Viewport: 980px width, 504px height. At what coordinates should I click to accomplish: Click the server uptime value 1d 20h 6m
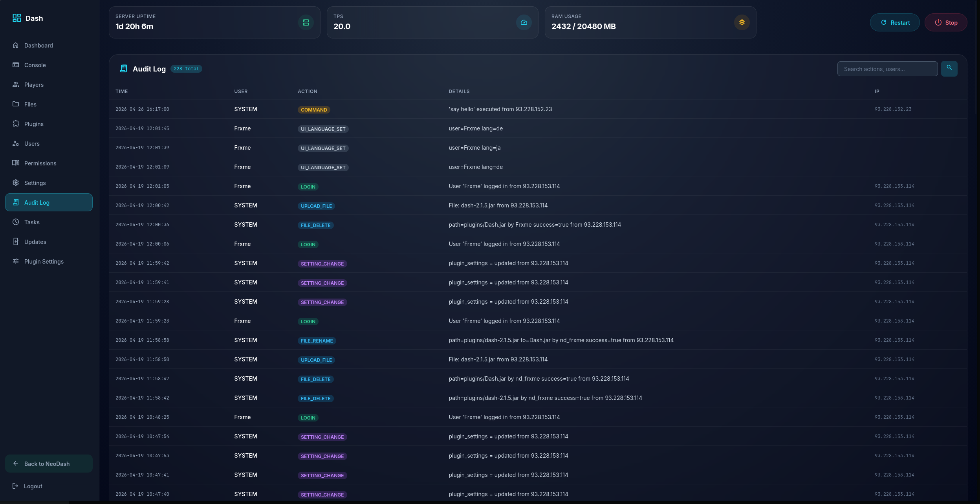coord(134,26)
